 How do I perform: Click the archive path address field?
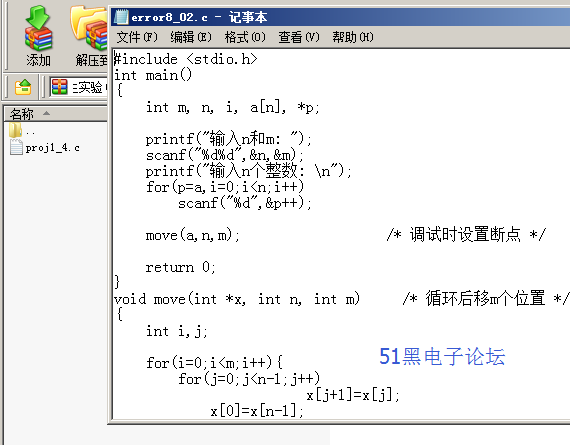click(x=79, y=87)
